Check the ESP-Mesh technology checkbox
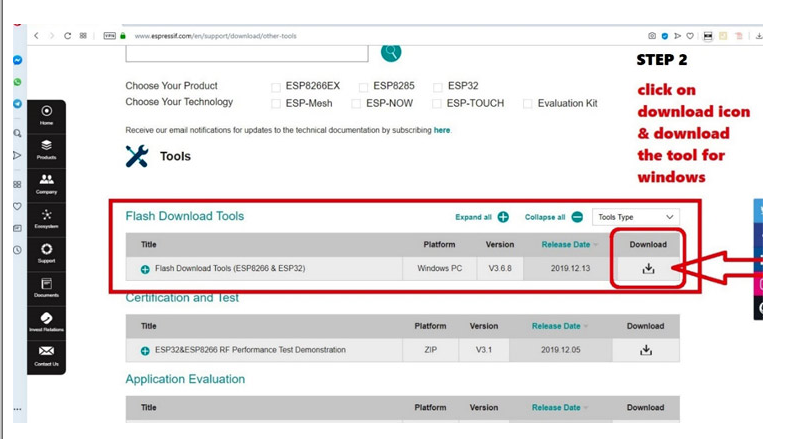The width and height of the screenshot is (794, 439). coord(276,104)
